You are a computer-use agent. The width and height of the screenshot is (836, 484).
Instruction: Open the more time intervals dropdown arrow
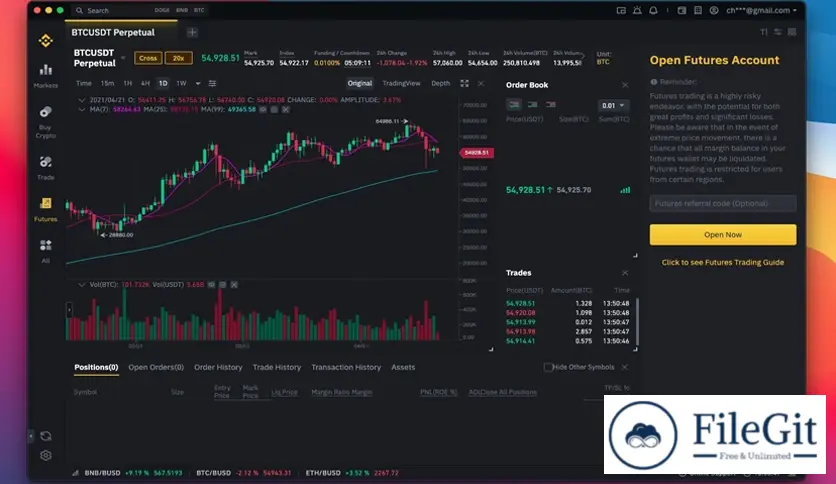click(x=198, y=83)
